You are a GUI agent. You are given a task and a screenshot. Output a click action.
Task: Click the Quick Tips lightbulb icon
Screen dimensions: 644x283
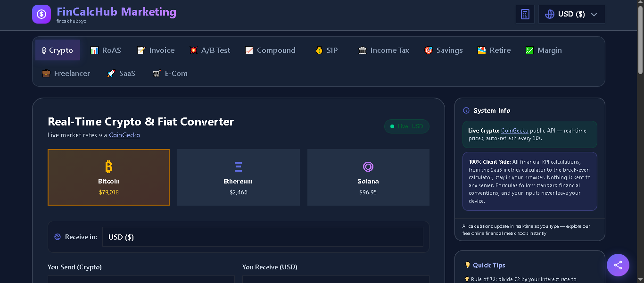coord(468,265)
